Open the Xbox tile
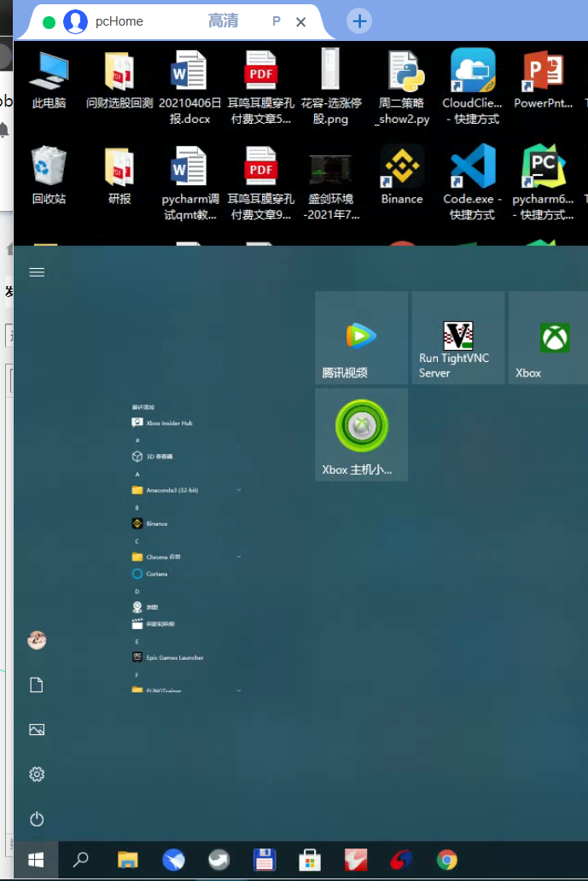 point(548,338)
